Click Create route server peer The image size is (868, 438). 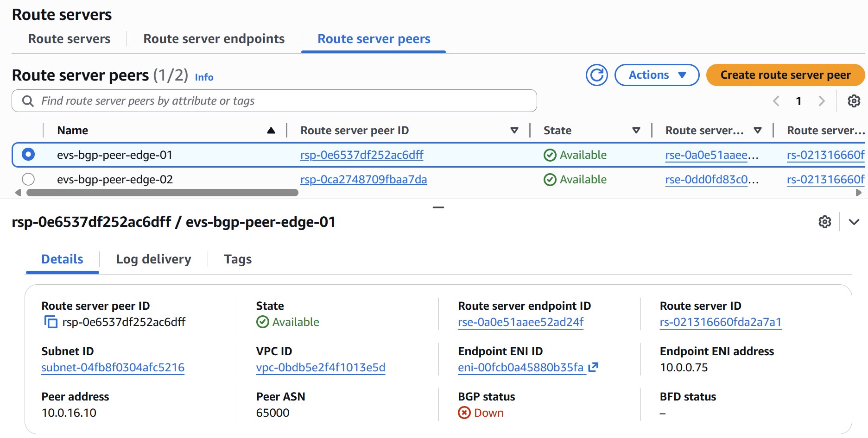pos(785,75)
